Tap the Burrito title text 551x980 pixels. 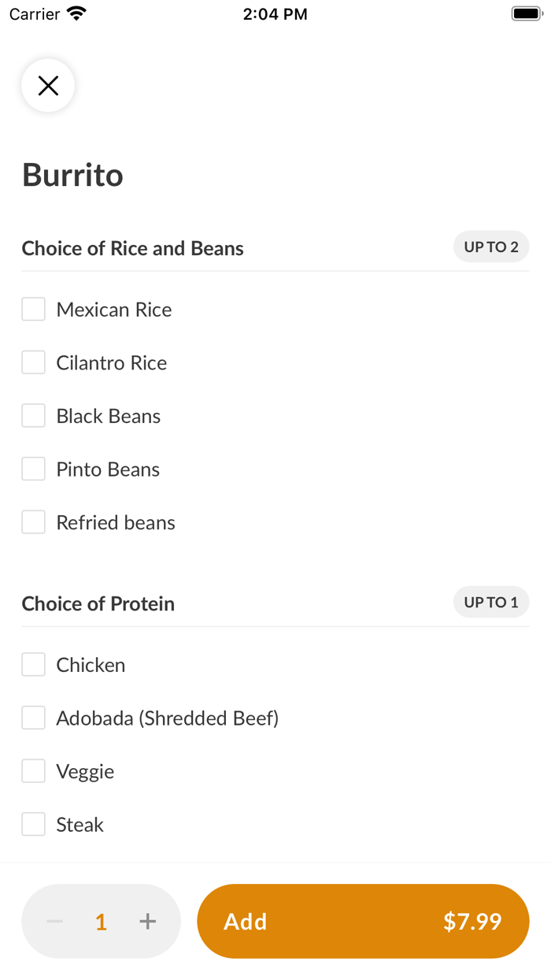coord(72,175)
